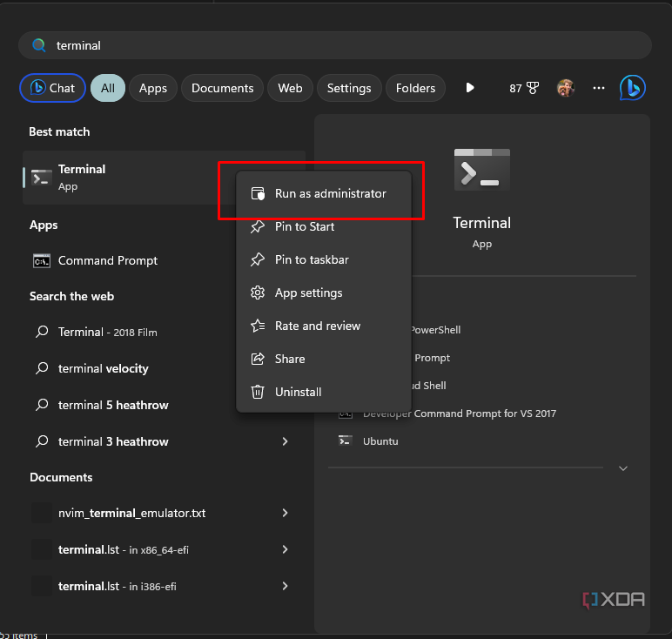This screenshot has height=639, width=672.
Task: Collapse preview list with the down chevron
Action: 623,468
